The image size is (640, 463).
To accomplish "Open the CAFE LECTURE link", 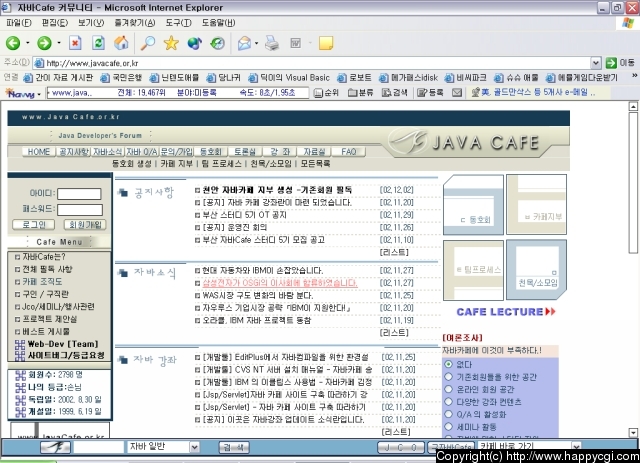I will pyautogui.click(x=506, y=312).
